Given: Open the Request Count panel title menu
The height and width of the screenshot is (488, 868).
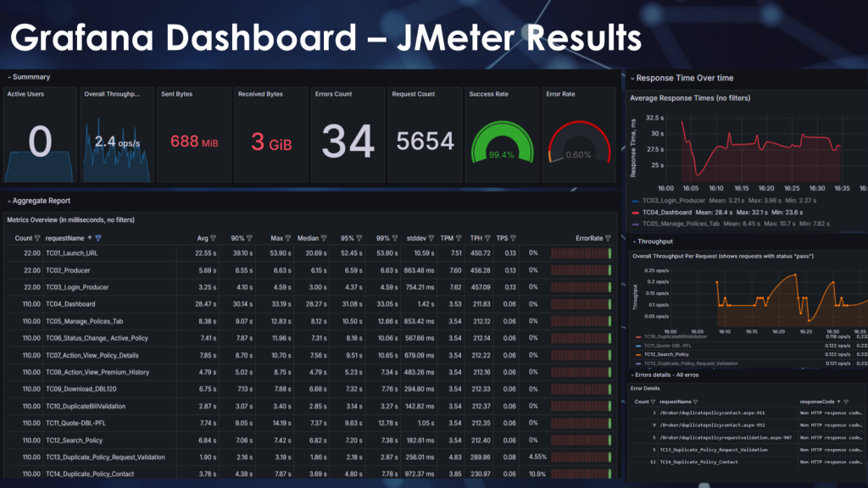Looking at the screenshot, I should [x=413, y=94].
